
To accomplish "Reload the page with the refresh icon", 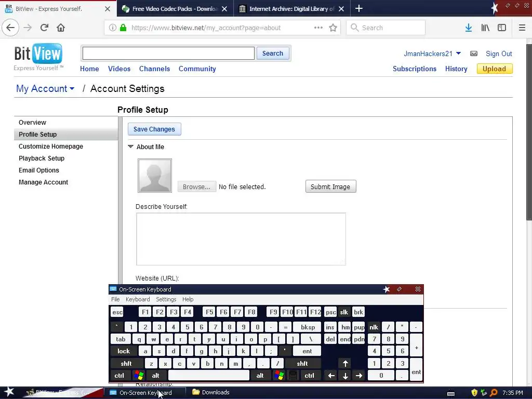I will tap(44, 28).
